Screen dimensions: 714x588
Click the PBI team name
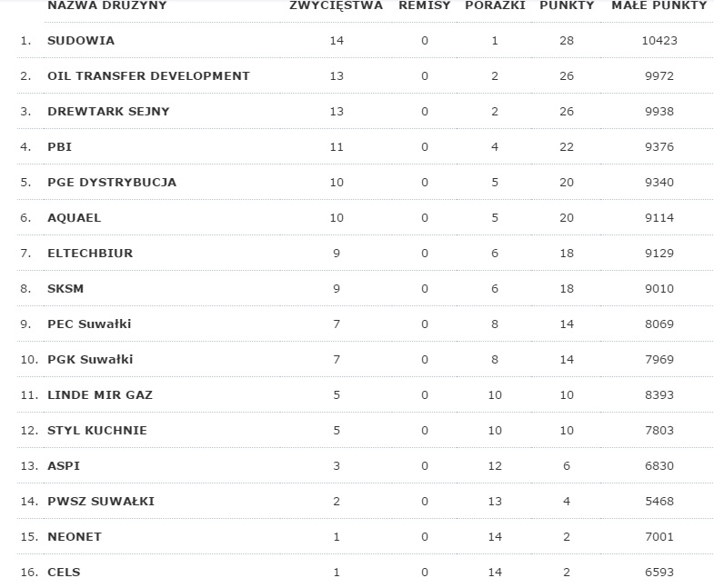coord(60,147)
